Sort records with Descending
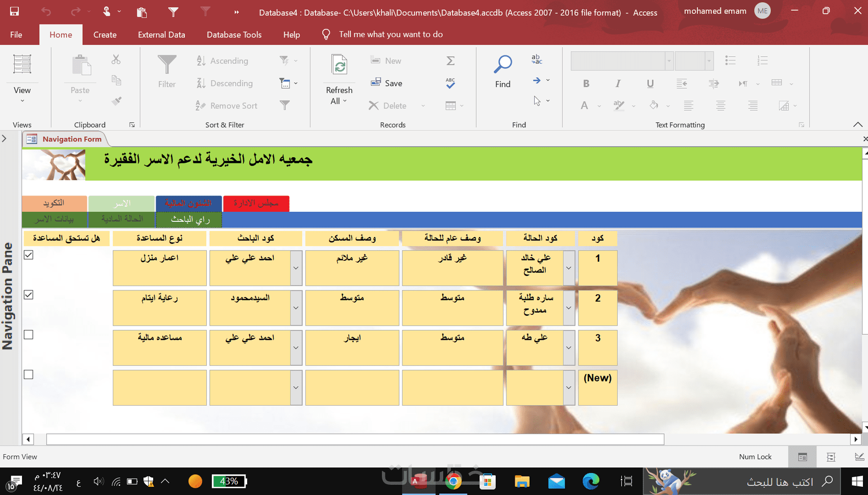Viewport: 868px width, 495px height. click(x=224, y=83)
